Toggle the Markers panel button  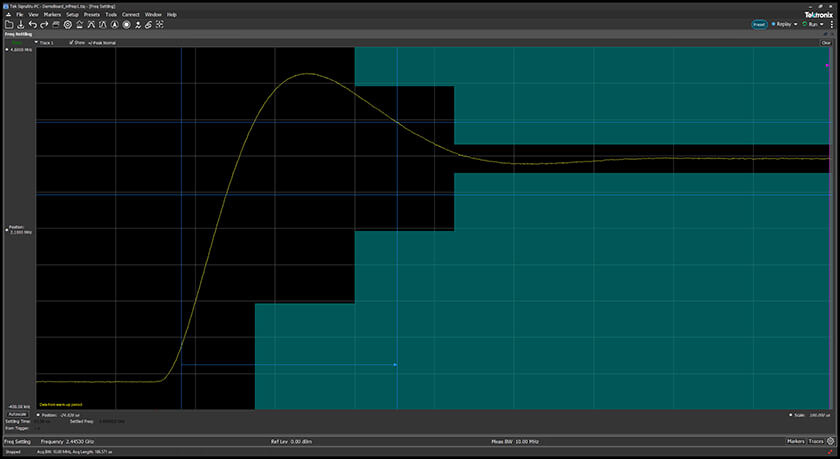pos(795,441)
